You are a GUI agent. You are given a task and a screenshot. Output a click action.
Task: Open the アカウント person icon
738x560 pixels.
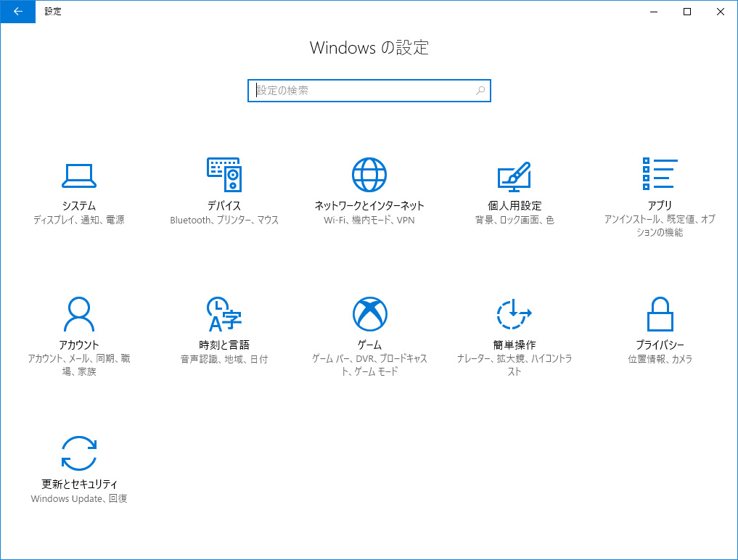pyautogui.click(x=79, y=314)
